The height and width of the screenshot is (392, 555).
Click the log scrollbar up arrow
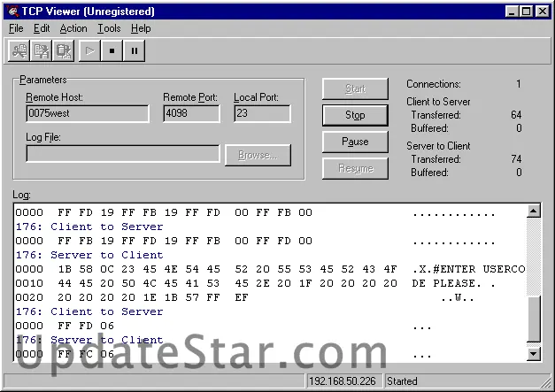click(x=534, y=211)
